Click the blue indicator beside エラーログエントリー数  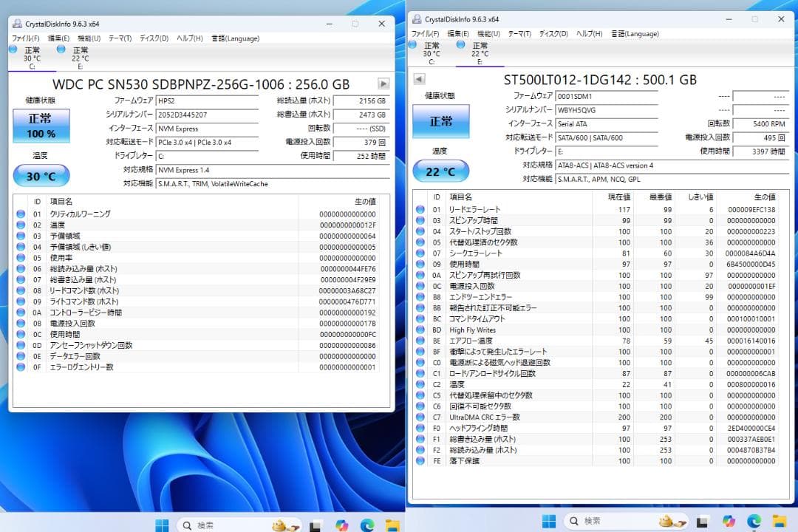21,366
